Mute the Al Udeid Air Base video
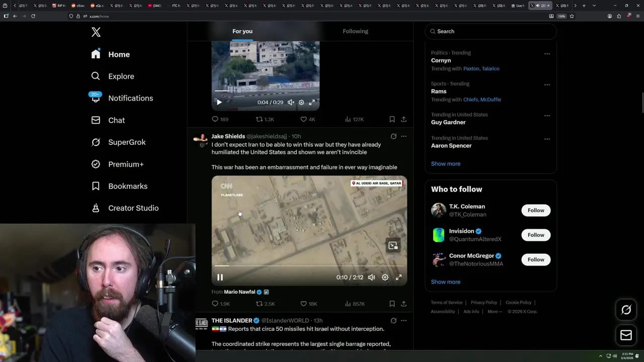This screenshot has height=362, width=644. (x=371, y=277)
